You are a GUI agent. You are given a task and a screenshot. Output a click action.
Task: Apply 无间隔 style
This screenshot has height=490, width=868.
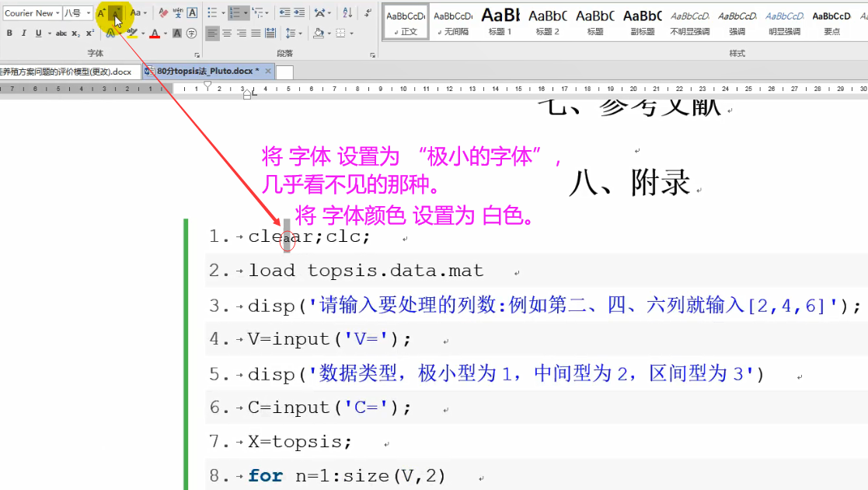453,23
